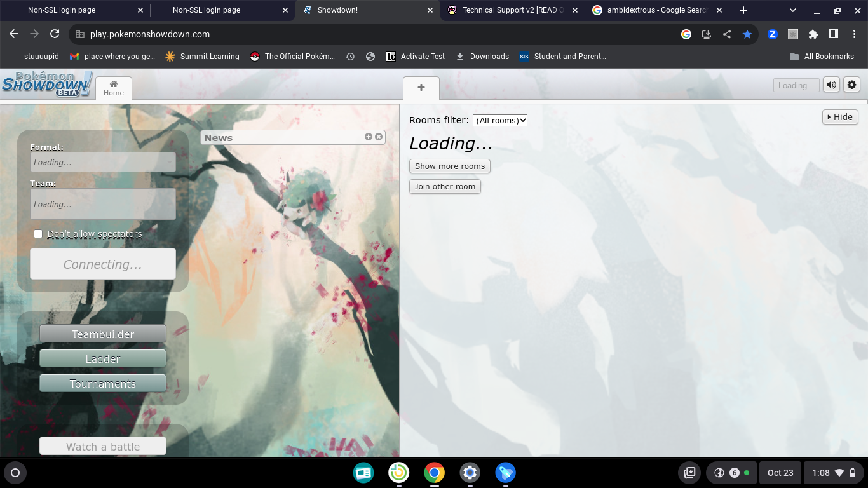Open Chrome three-dot menu
This screenshot has height=488, width=868.
854,34
